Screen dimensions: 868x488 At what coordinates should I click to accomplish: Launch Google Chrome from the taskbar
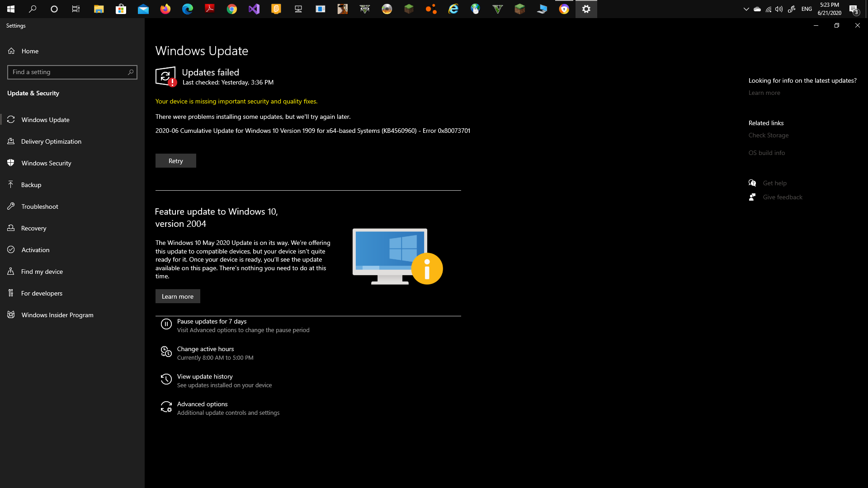pyautogui.click(x=231, y=9)
